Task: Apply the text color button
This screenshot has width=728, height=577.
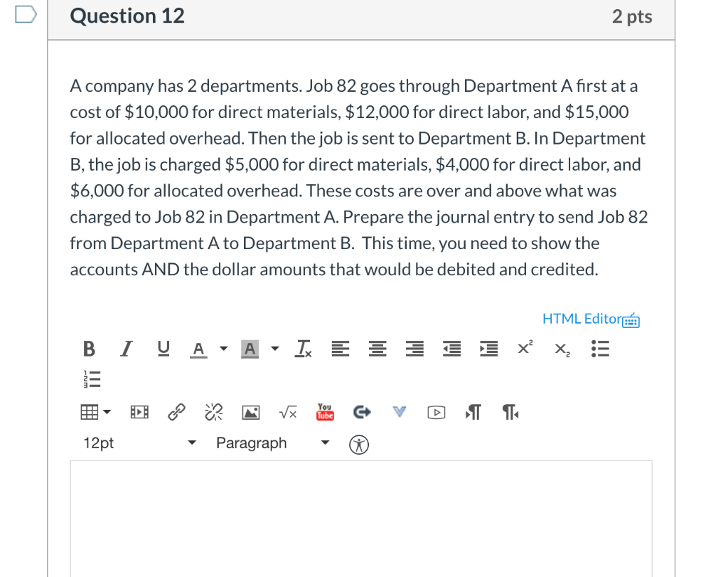Action: tap(199, 349)
